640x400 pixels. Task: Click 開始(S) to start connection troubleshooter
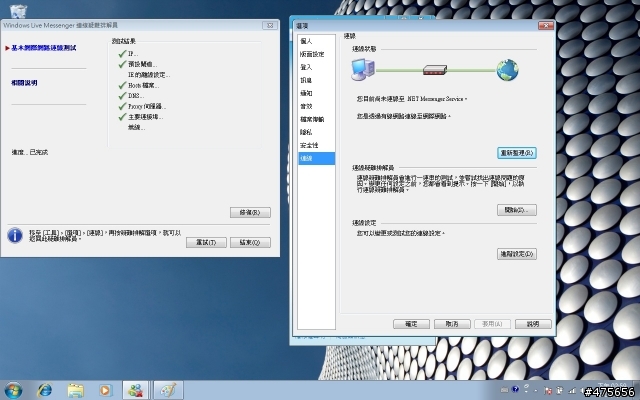coord(517,210)
